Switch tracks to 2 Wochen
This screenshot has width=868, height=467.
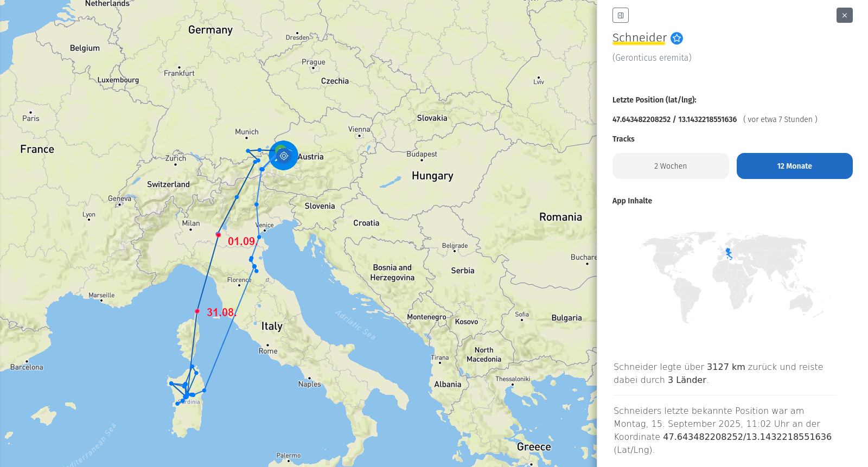pyautogui.click(x=670, y=166)
